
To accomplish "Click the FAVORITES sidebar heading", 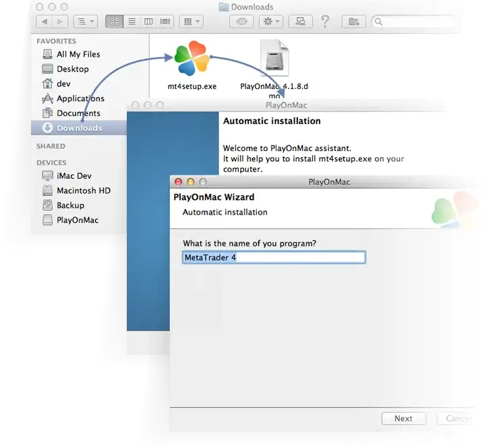I will (57, 41).
